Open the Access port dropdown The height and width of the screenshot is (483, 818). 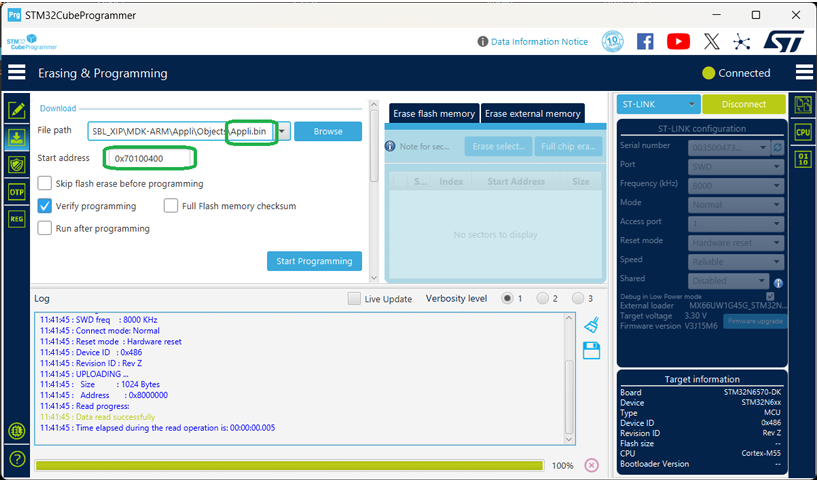pos(736,224)
